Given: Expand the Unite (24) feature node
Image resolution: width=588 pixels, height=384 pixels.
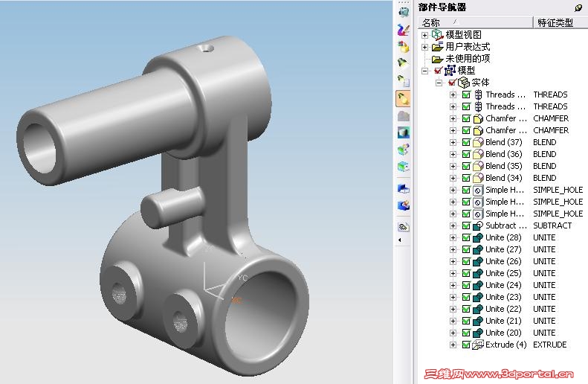Looking at the screenshot, I should click(453, 285).
